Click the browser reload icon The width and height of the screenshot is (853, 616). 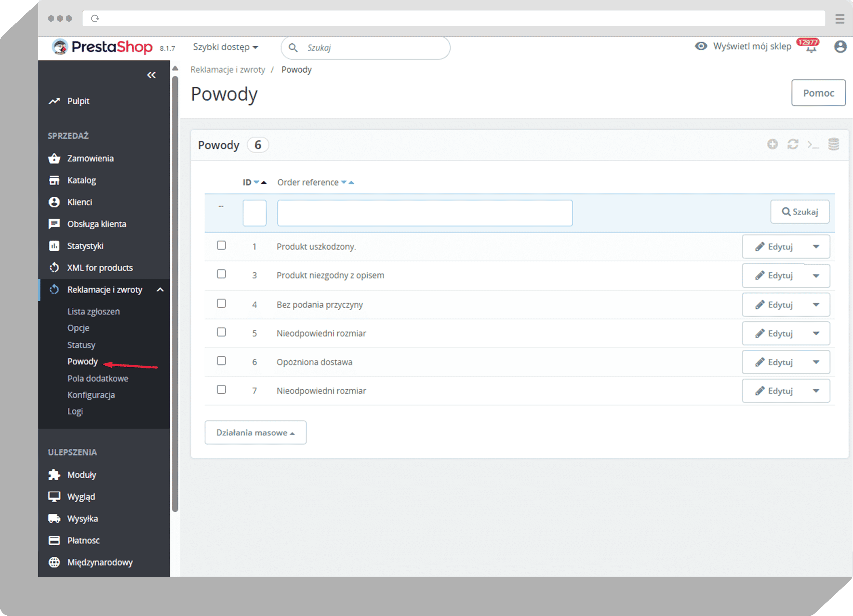tap(95, 18)
